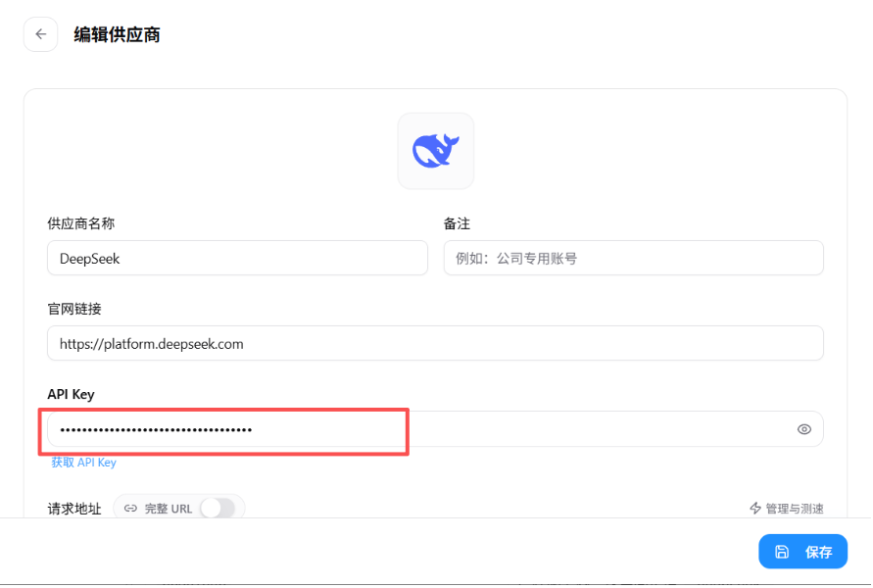Toggle the 完整 URL switch
The height and width of the screenshot is (588, 873).
point(218,508)
